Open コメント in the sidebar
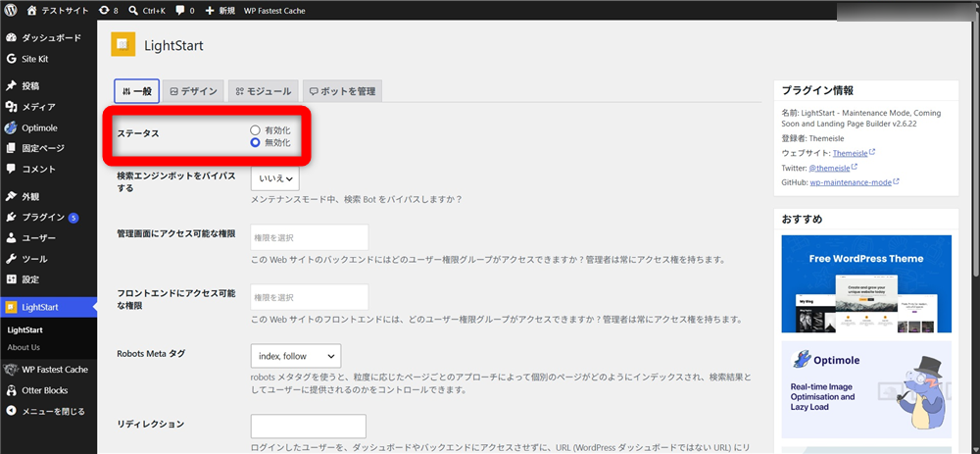 pos(48,169)
